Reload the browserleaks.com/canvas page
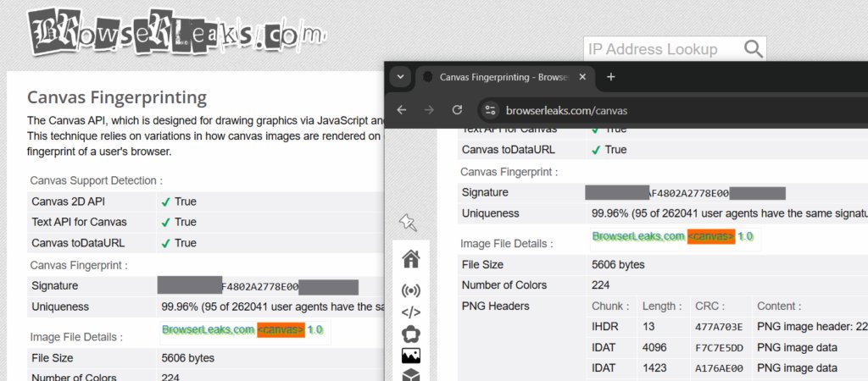The height and width of the screenshot is (381, 868). (457, 110)
